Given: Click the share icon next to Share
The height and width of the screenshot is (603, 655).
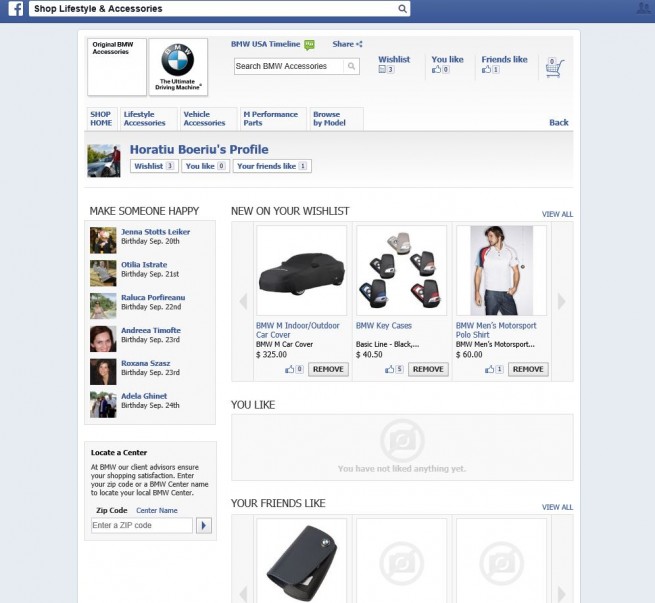Looking at the screenshot, I should pos(359,44).
